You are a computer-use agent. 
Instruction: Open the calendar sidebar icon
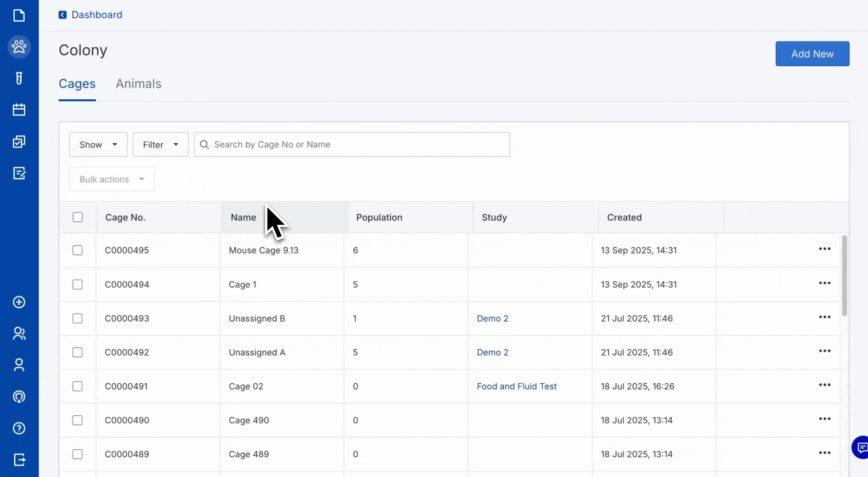point(19,110)
